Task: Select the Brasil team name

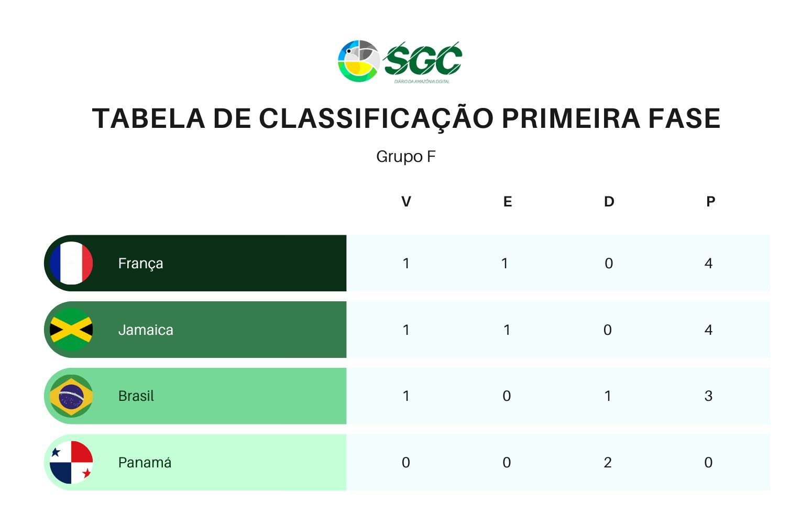Action: click(x=136, y=396)
